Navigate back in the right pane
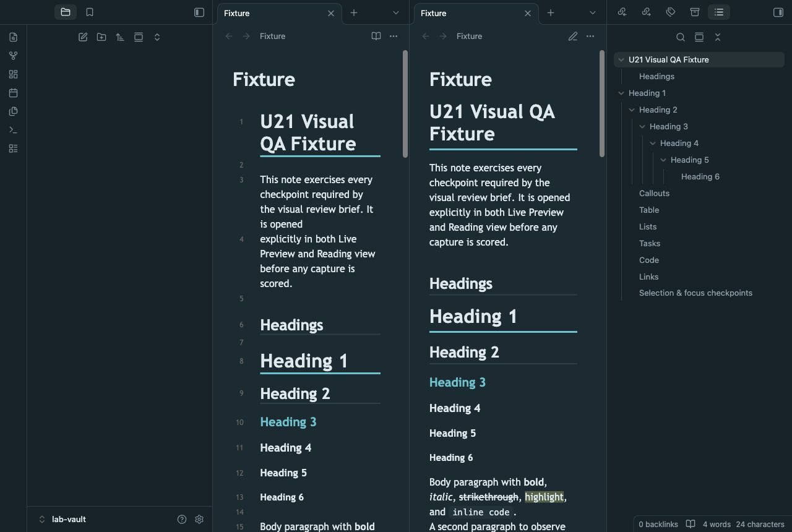792x532 pixels. tap(426, 36)
